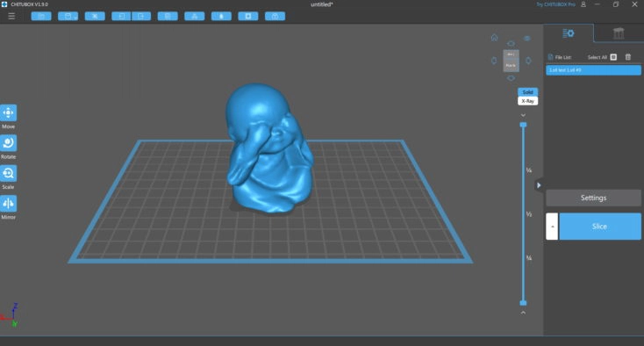Click the File List document icon
The width and height of the screenshot is (644, 346).
click(550, 57)
